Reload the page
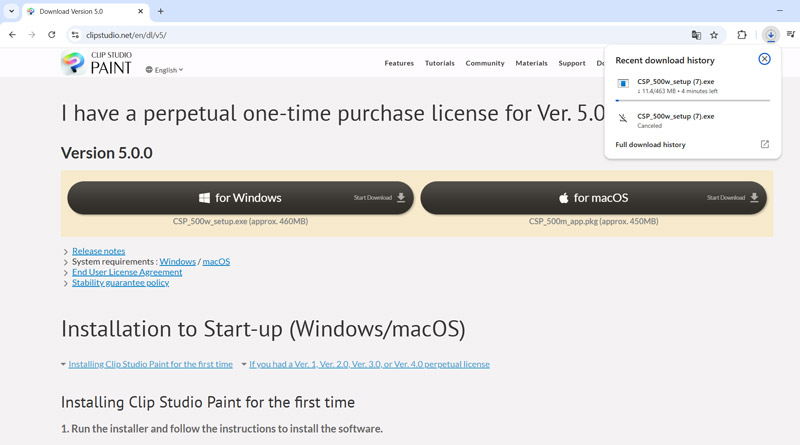 pos(52,35)
